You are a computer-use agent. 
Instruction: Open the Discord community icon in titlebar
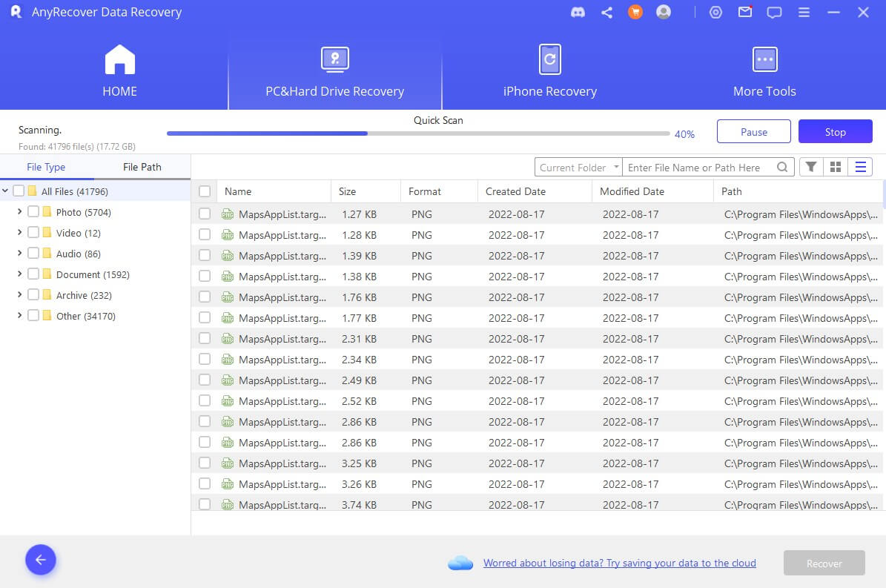[578, 12]
